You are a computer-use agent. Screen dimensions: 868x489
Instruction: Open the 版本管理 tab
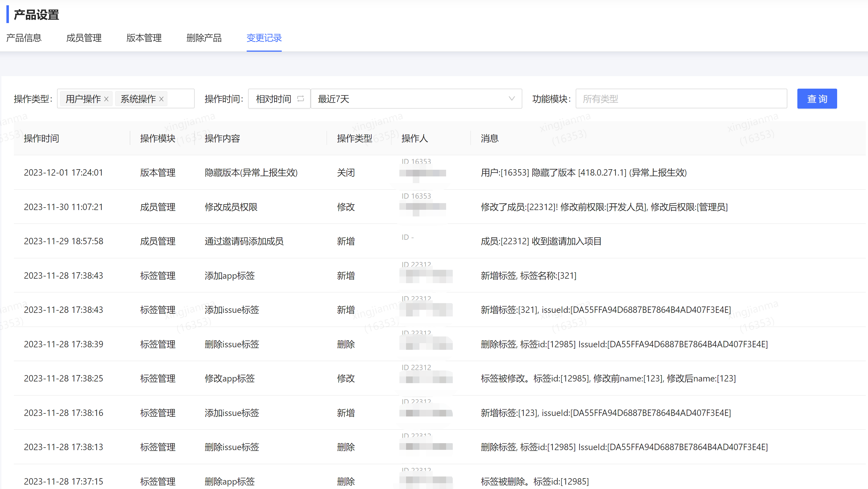(144, 38)
